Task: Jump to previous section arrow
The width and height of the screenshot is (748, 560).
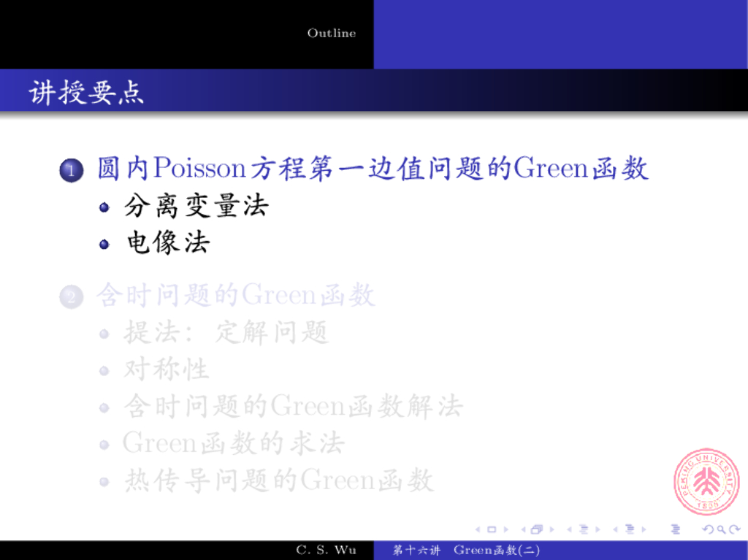Action: (x=615, y=529)
